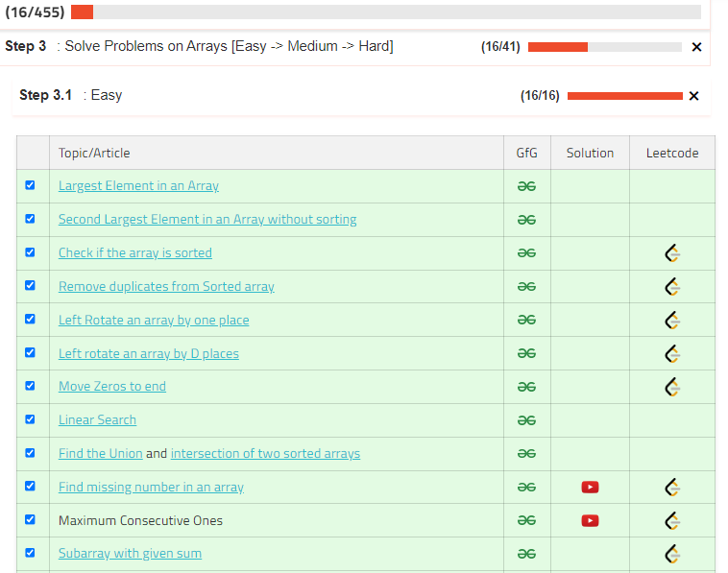Uncheck Second Largest Element checkbox

[x=30, y=219]
